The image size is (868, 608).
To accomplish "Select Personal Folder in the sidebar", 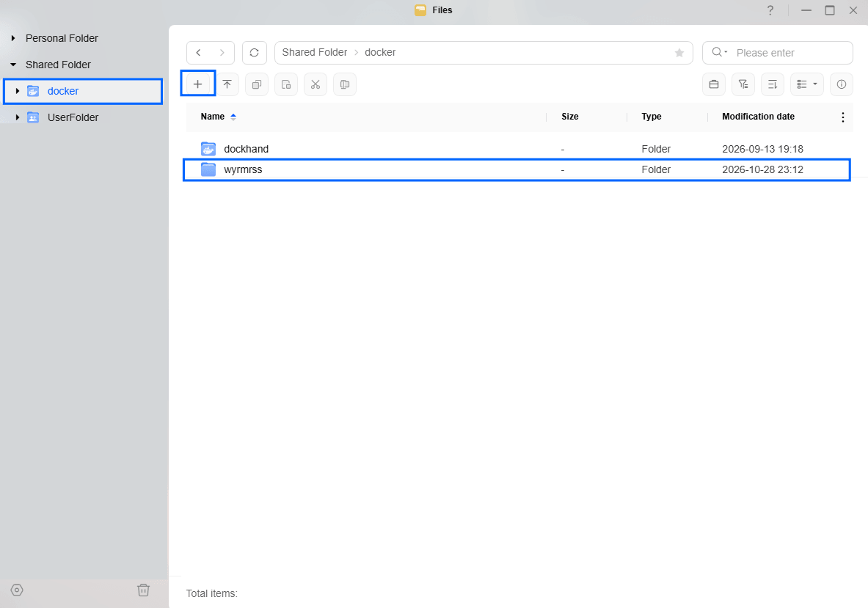I will (x=62, y=38).
